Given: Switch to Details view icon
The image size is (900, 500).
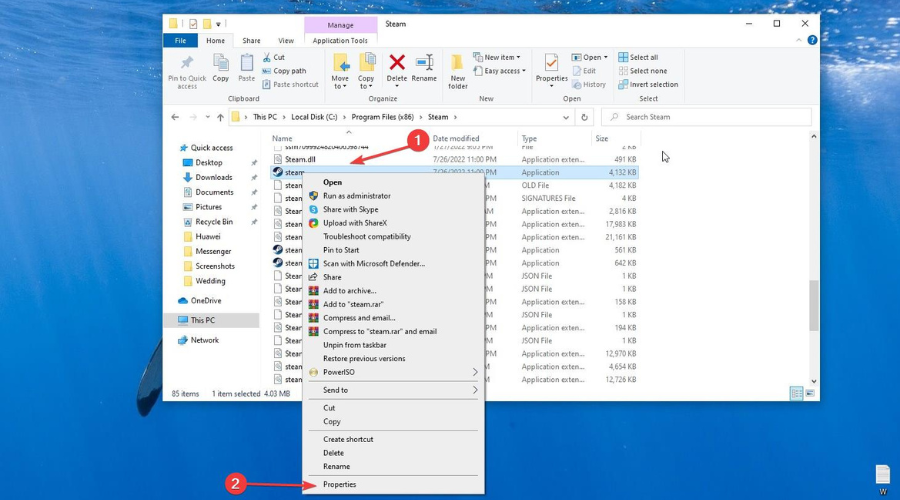Looking at the screenshot, I should [x=796, y=393].
